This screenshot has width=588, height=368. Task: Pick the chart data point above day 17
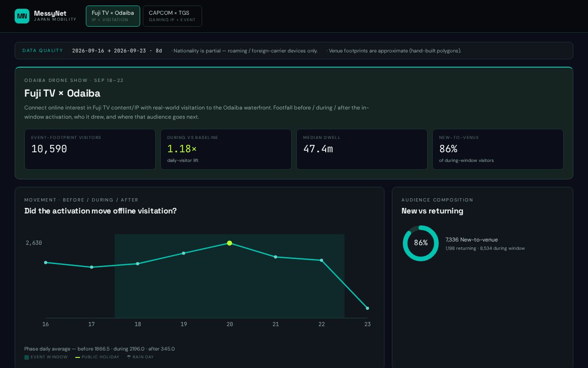(92, 267)
